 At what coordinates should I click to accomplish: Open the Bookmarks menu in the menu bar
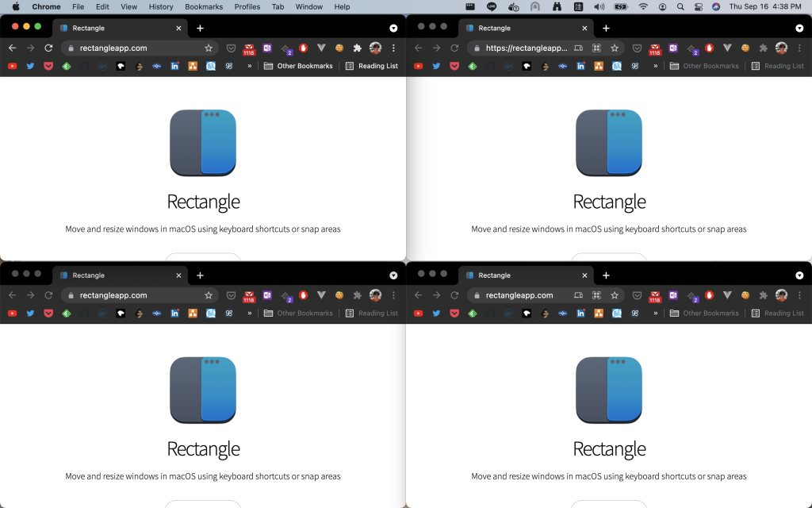click(204, 6)
